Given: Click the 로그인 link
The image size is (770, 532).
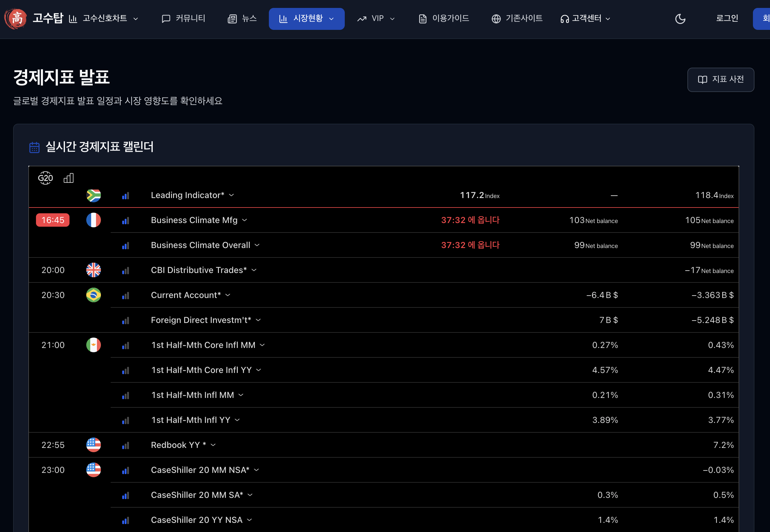Looking at the screenshot, I should tap(727, 19).
